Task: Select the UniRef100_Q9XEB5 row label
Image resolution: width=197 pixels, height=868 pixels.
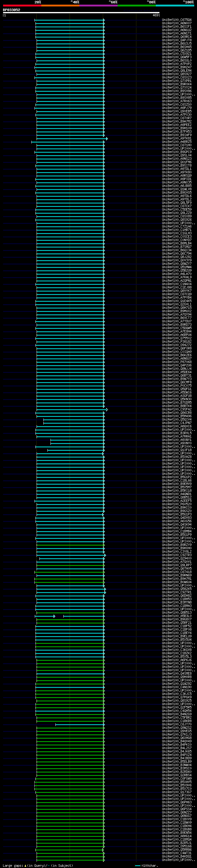Action: click(x=177, y=111)
